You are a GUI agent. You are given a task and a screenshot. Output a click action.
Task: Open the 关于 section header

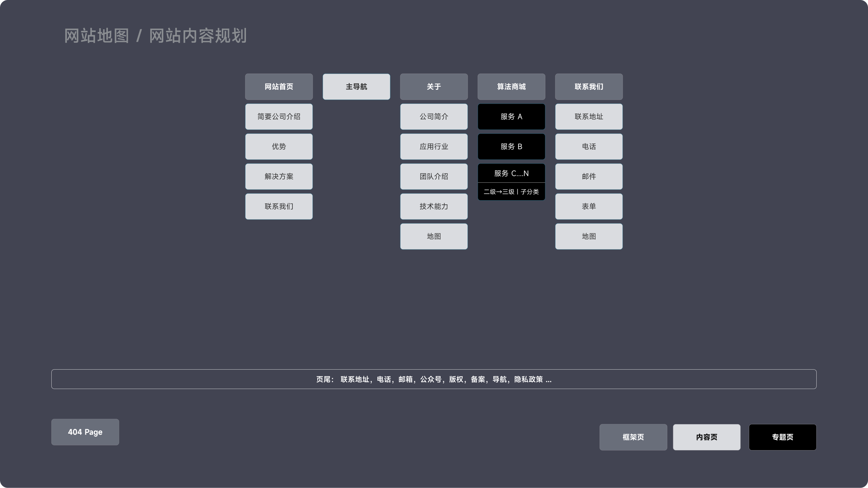click(434, 87)
